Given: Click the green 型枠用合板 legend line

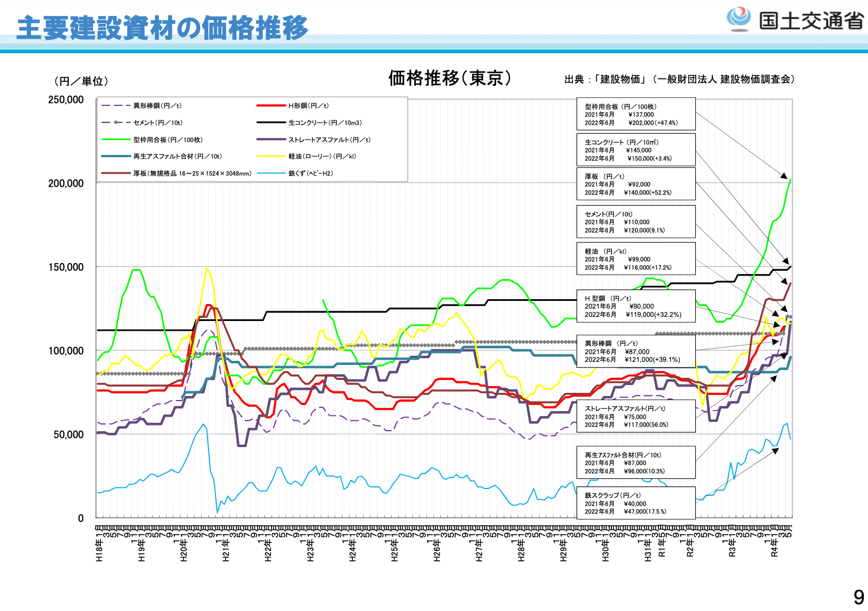Looking at the screenshot, I should pos(116,140).
